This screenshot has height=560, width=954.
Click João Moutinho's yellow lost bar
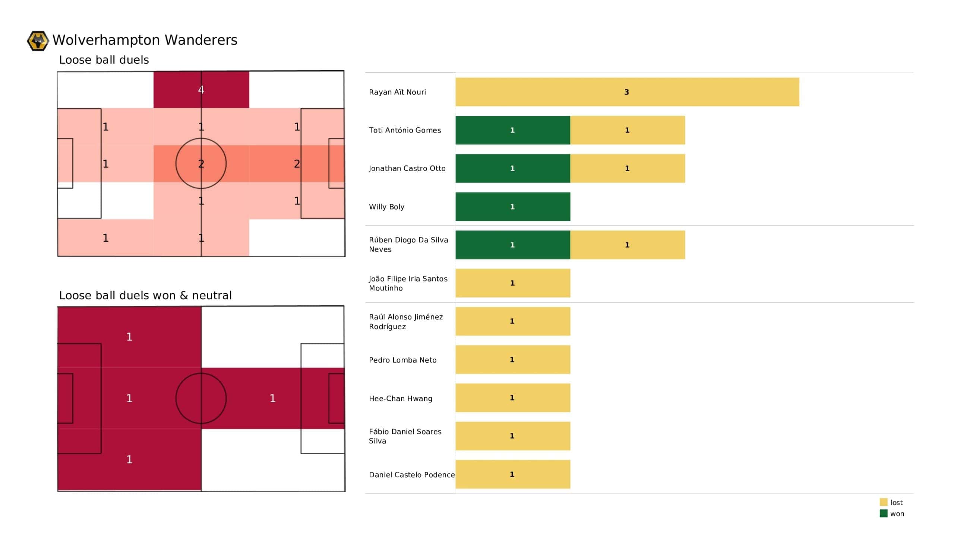(512, 283)
